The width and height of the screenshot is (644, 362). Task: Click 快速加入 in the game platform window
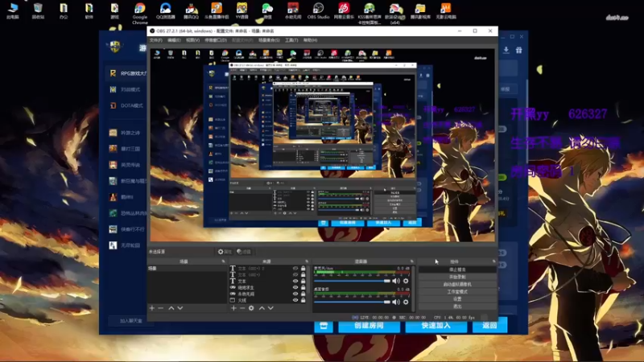pyautogui.click(x=436, y=326)
